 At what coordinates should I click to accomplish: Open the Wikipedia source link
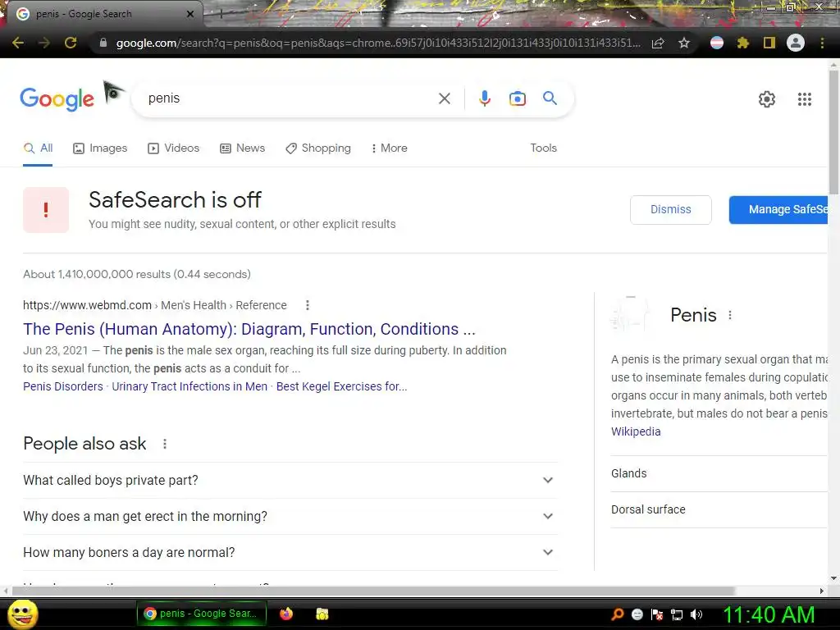636,431
